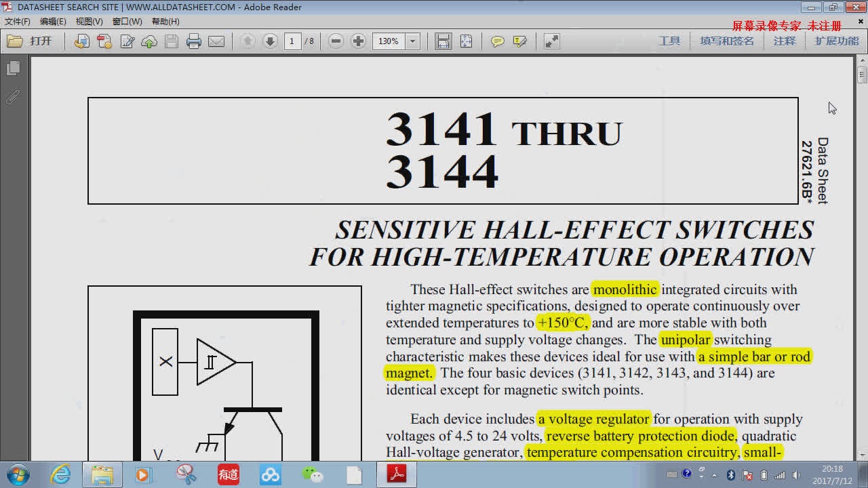Open the 编辑(E) menu

coord(53,22)
